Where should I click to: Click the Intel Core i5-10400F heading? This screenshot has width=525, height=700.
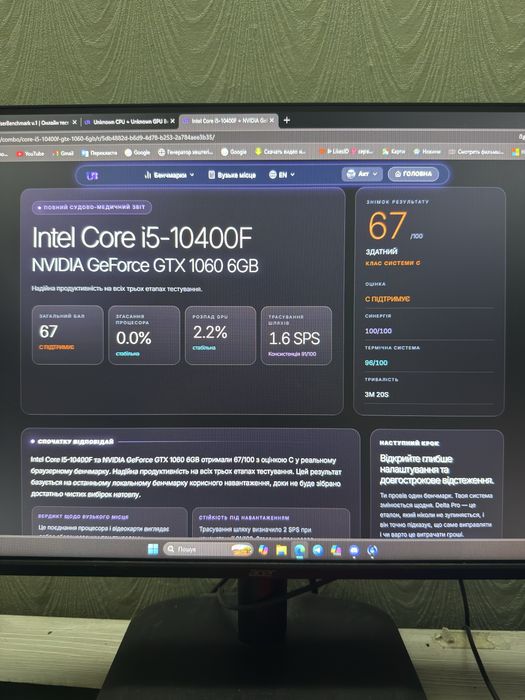(142, 238)
